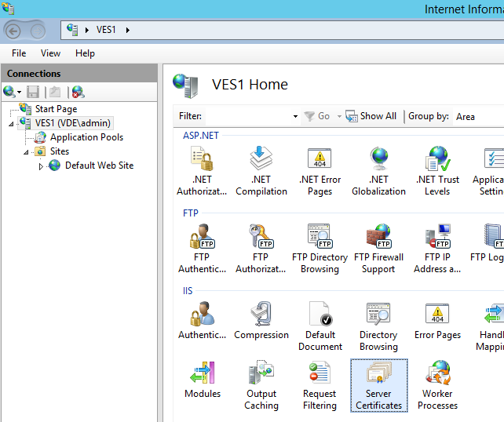Open the Go button dropdown arrow
This screenshot has height=422, width=504.
pos(339,116)
